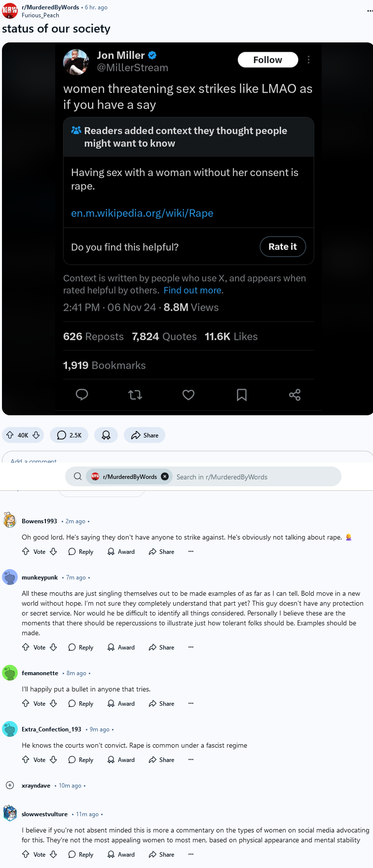Upvote Bowens1993's comment

coord(26,551)
